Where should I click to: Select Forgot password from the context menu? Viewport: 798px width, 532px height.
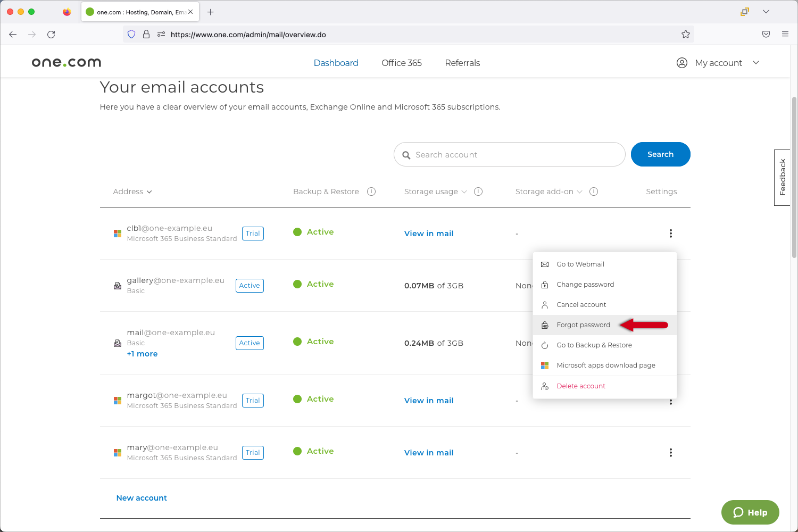(x=583, y=325)
